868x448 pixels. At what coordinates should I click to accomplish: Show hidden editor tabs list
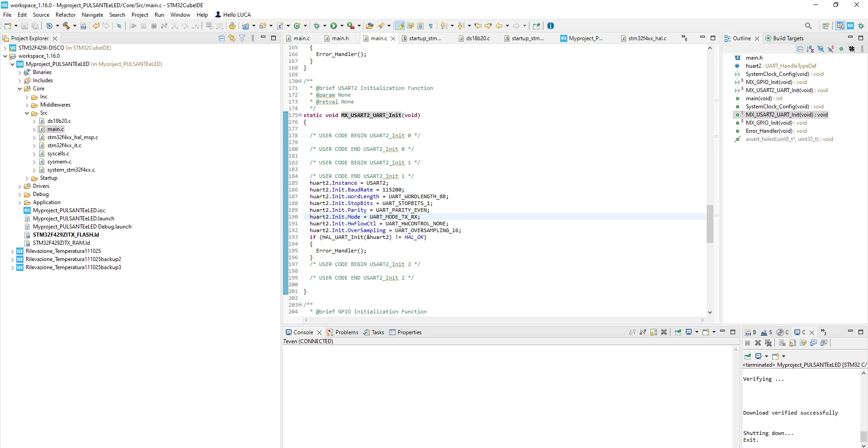pos(684,38)
